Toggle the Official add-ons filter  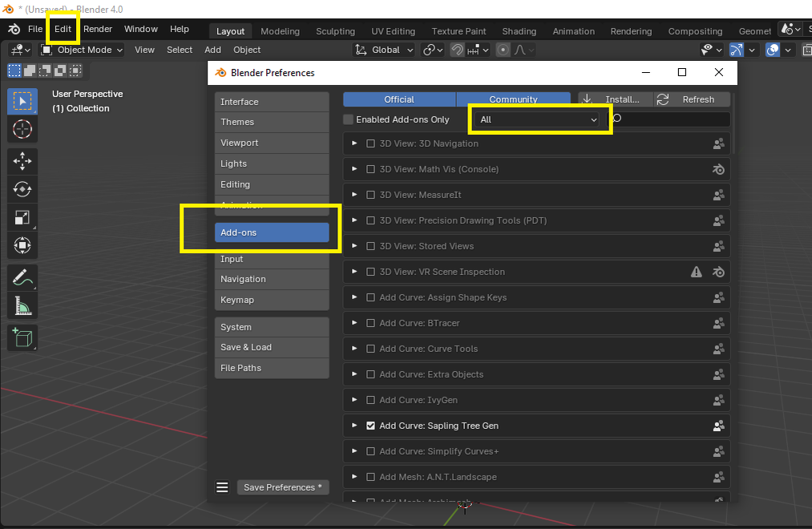[399, 99]
